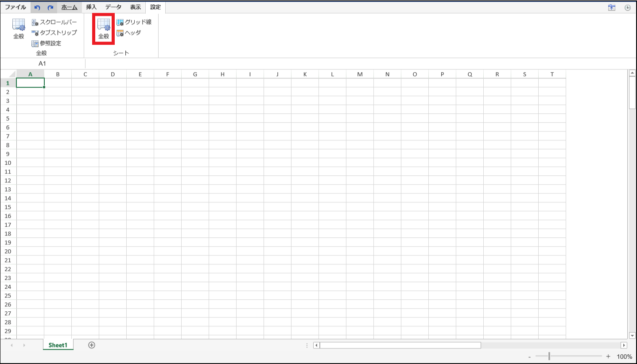The height and width of the screenshot is (364, 637).
Task: Select row 10 header
Action: point(8,163)
